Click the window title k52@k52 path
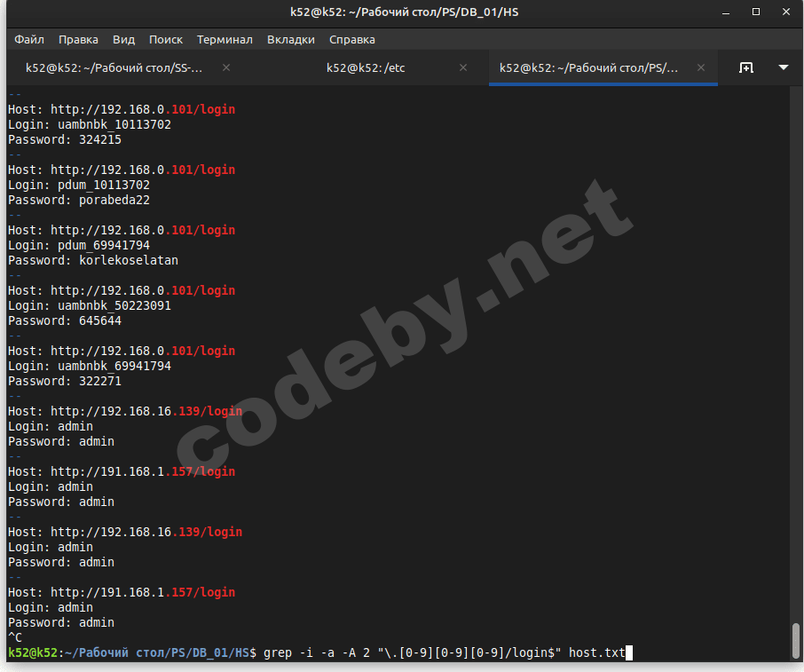Viewport: 804px width, 672px height. click(x=404, y=12)
